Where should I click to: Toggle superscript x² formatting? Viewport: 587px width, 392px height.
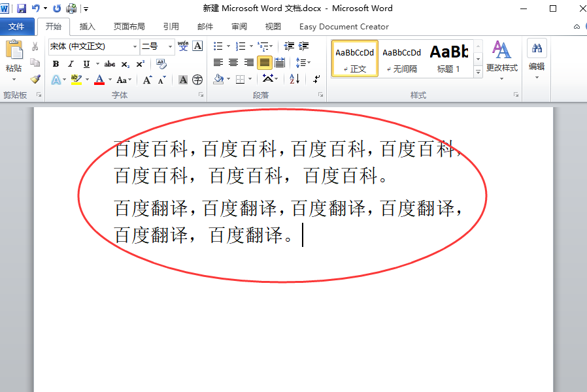[x=140, y=64]
